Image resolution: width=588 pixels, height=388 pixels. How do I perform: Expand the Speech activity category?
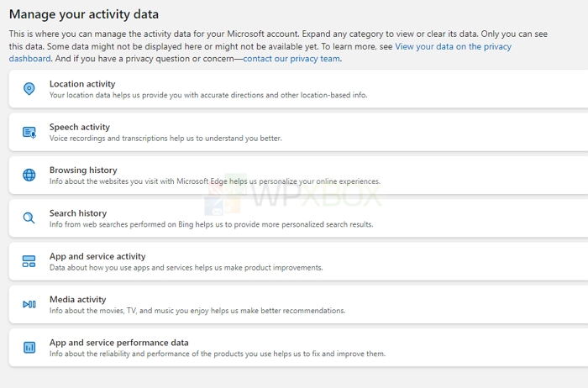coord(298,132)
